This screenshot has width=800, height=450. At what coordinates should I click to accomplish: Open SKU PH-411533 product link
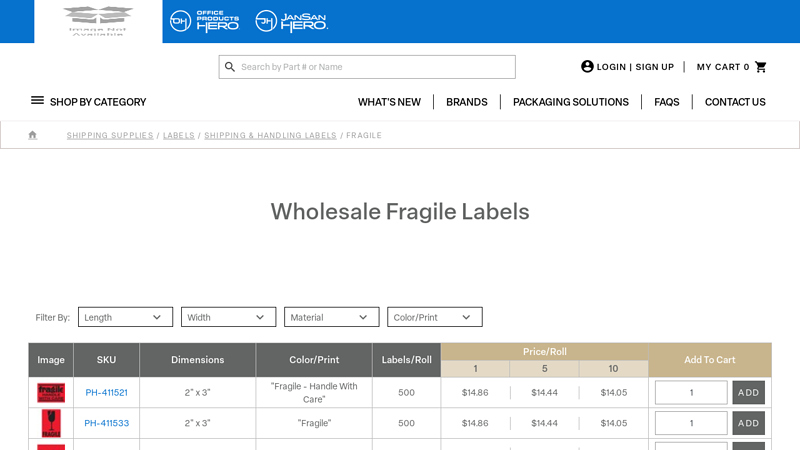pyautogui.click(x=107, y=423)
